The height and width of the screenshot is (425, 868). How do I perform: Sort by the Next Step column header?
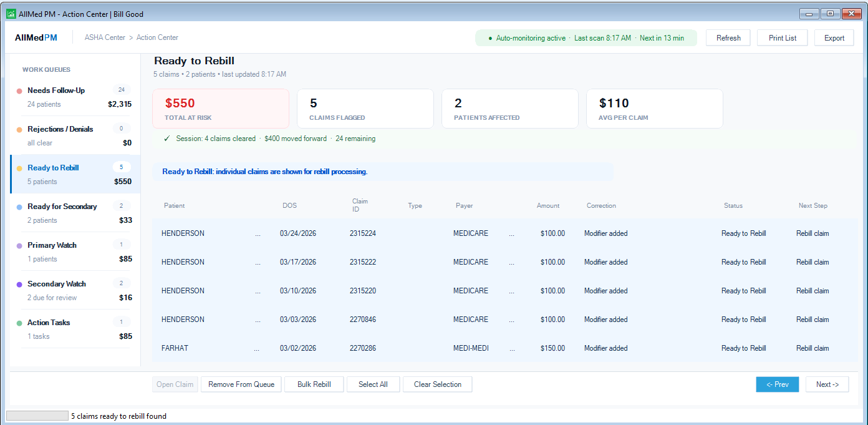813,205
